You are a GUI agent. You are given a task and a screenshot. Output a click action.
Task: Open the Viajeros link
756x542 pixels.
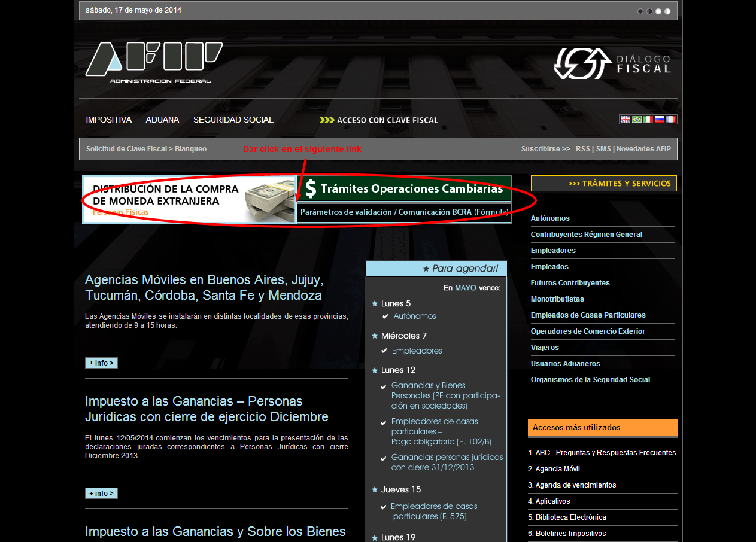pos(545,348)
